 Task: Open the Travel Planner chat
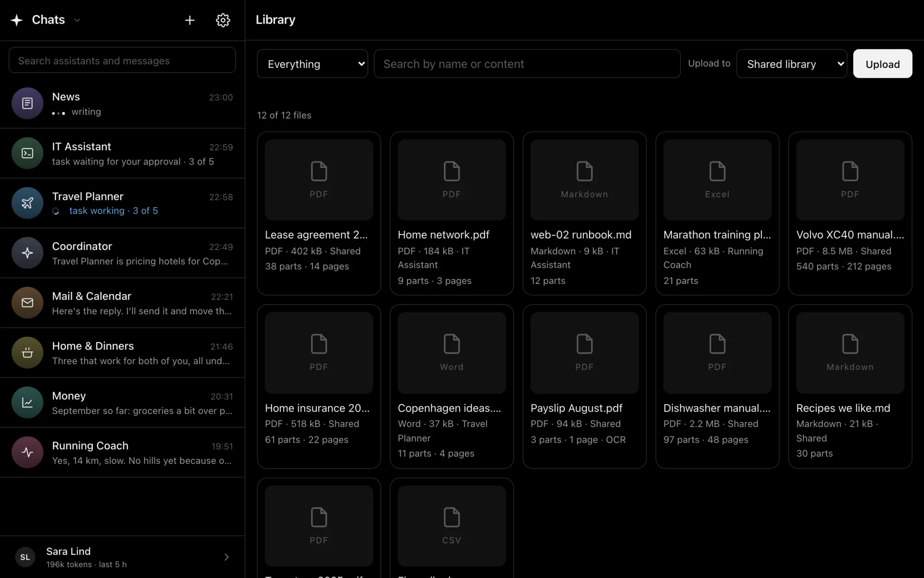(122, 203)
